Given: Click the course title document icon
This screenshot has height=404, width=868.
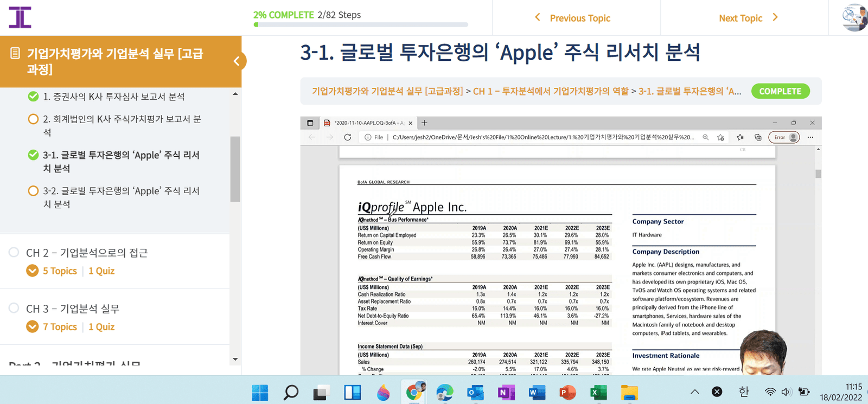Looking at the screenshot, I should pos(15,53).
